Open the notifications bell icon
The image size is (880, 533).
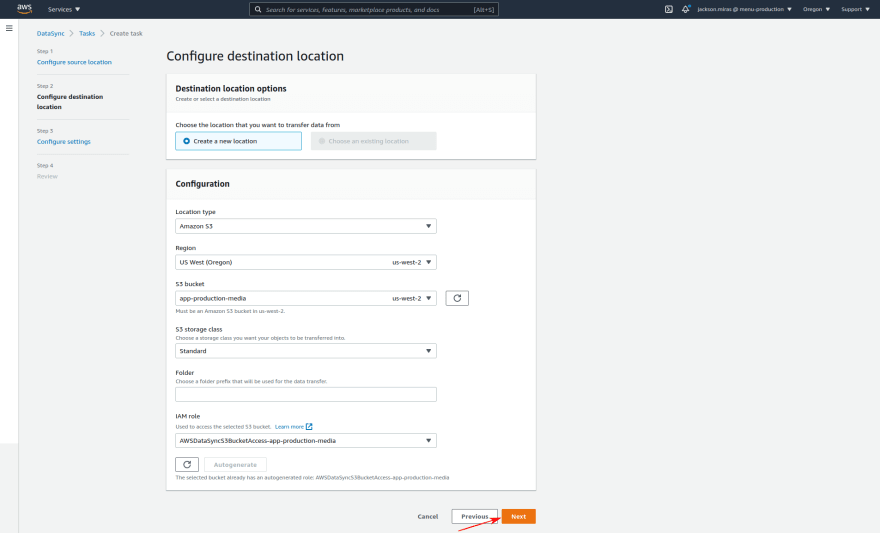point(686,9)
